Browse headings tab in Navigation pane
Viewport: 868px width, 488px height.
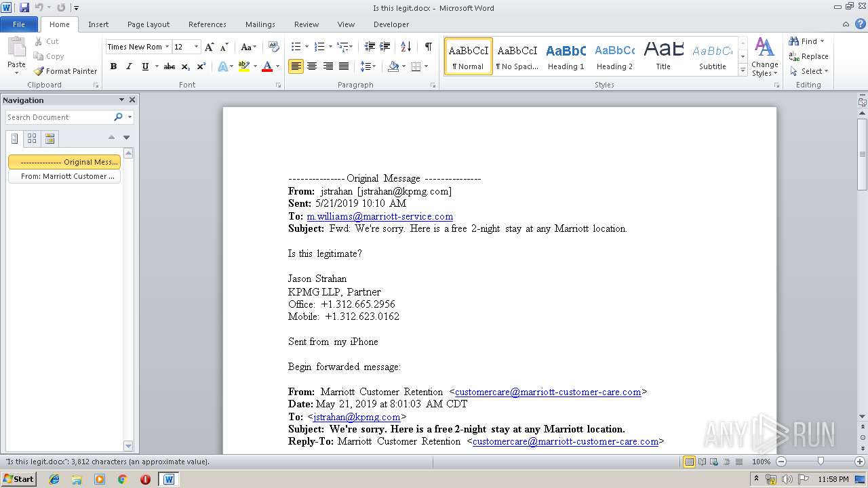point(14,138)
